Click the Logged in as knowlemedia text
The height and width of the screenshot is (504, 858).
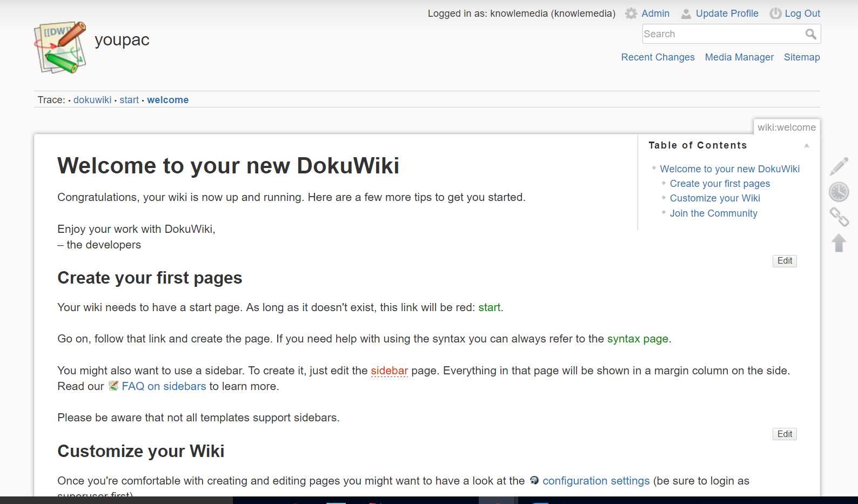point(521,14)
